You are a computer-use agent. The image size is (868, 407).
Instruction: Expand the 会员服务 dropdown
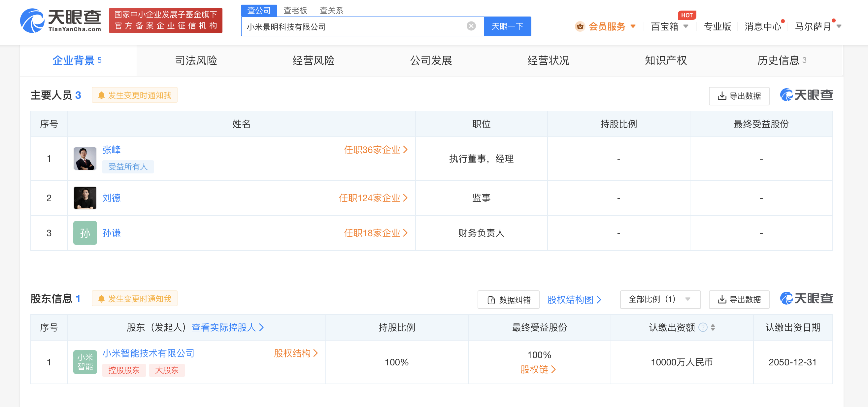pos(633,26)
